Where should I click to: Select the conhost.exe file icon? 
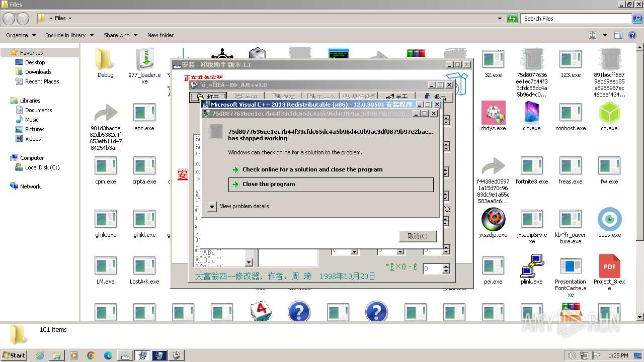[x=571, y=113]
